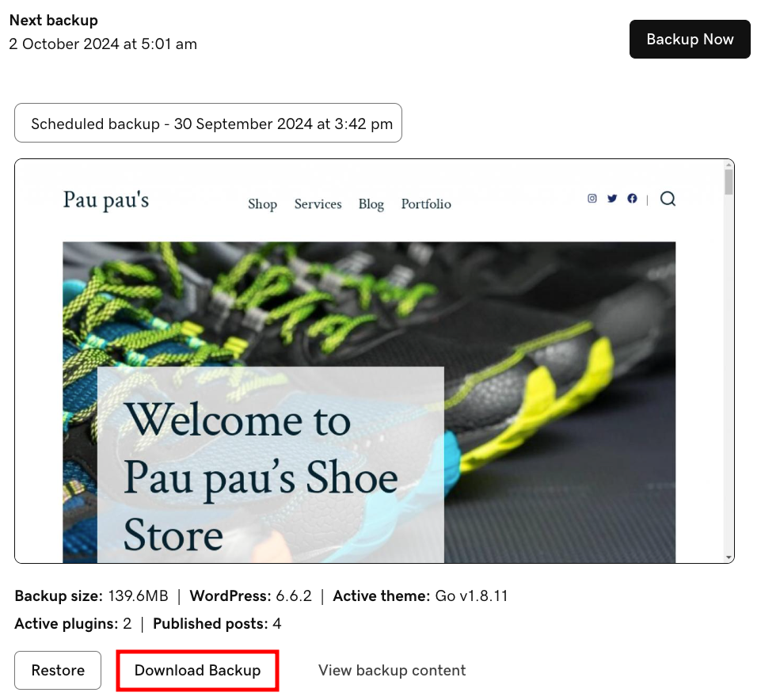
Task: Click the 2 October 2024 next backup date
Action: (103, 44)
